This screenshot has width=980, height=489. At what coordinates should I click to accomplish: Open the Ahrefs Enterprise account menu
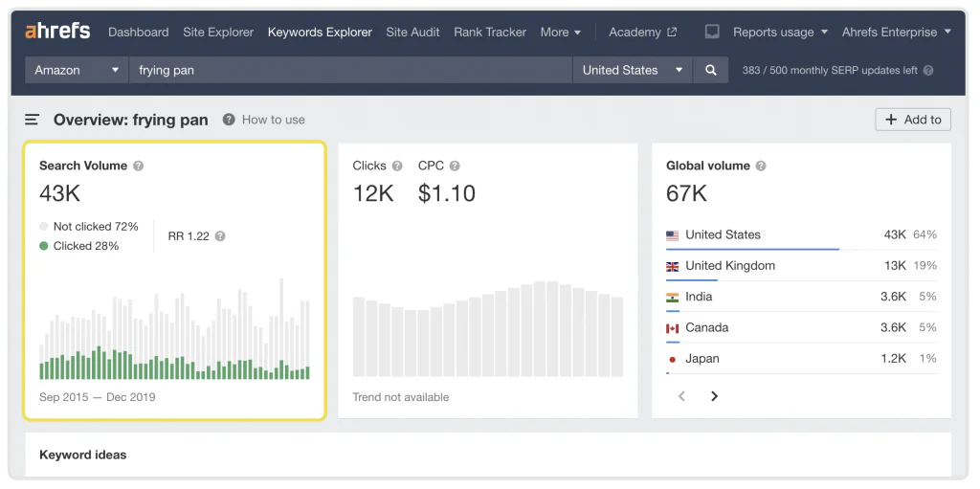coord(896,32)
